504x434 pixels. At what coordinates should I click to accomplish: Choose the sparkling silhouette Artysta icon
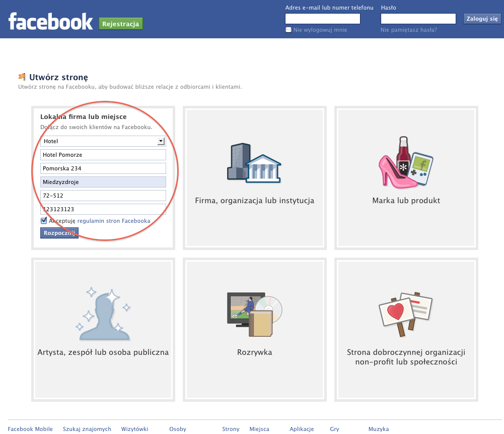coord(103,314)
